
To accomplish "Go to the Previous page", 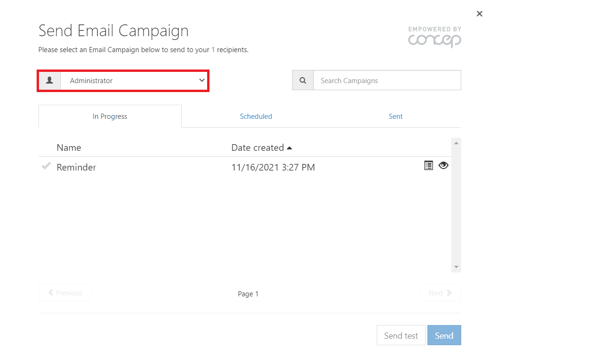I will 65,293.
